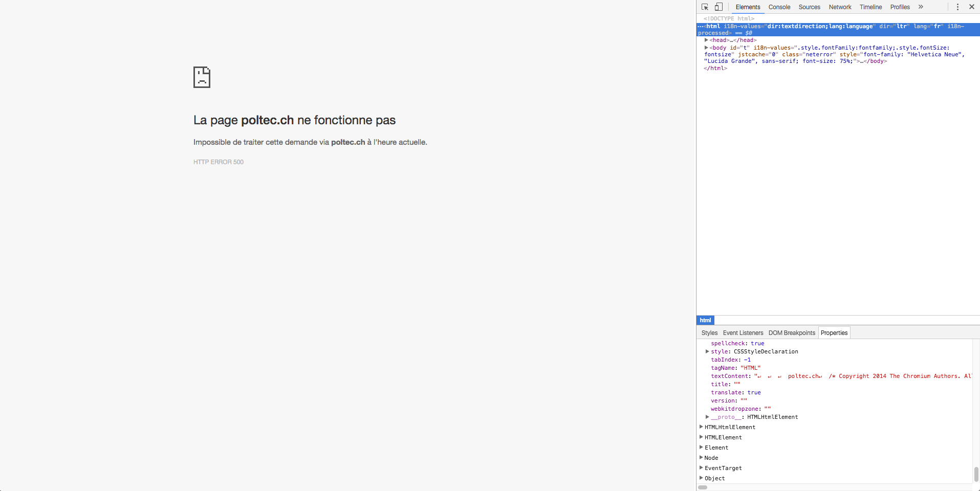Open the Sources tab
This screenshot has width=980, height=491.
tap(809, 7)
